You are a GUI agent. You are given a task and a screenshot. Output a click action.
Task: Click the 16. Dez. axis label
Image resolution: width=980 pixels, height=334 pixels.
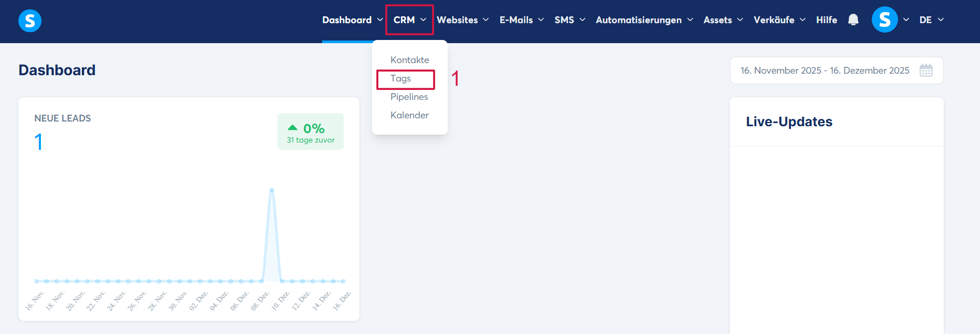(342, 300)
